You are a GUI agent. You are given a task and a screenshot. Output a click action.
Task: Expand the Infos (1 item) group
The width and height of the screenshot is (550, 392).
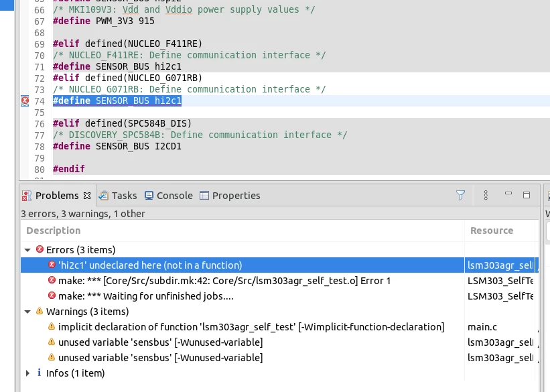click(27, 373)
